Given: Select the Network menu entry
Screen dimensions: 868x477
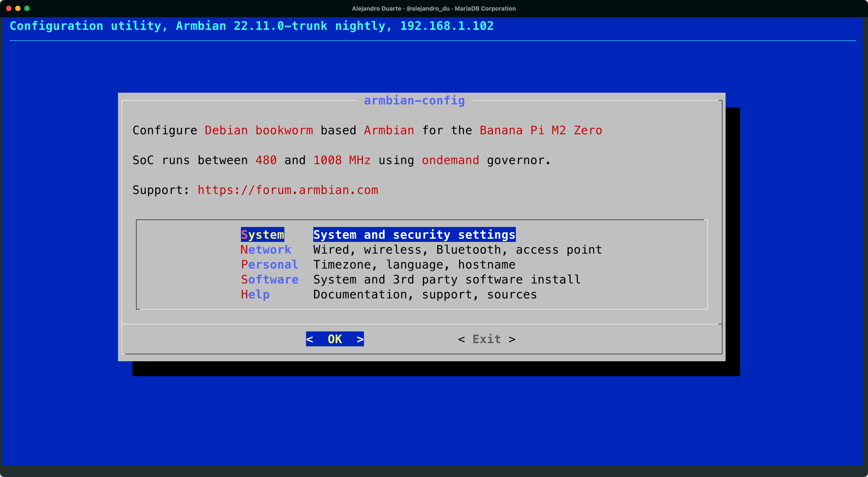Looking at the screenshot, I should click(266, 249).
